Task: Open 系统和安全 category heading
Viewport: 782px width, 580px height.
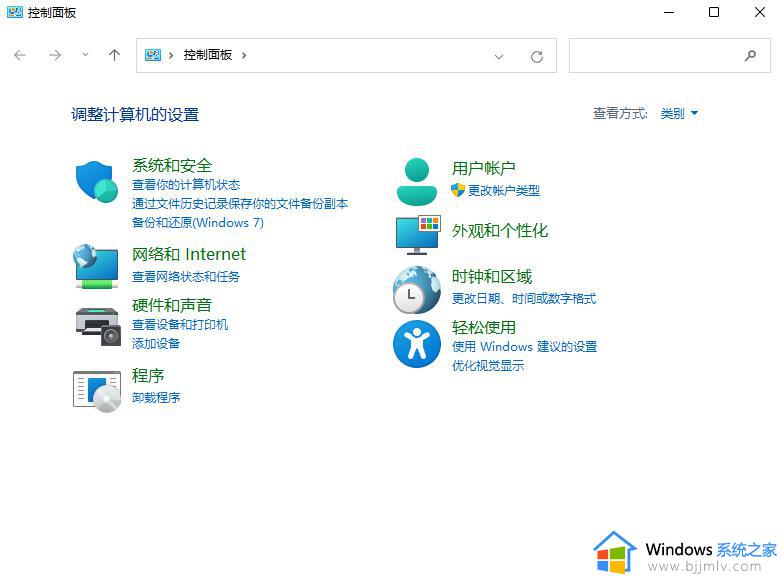Action: coord(172,166)
